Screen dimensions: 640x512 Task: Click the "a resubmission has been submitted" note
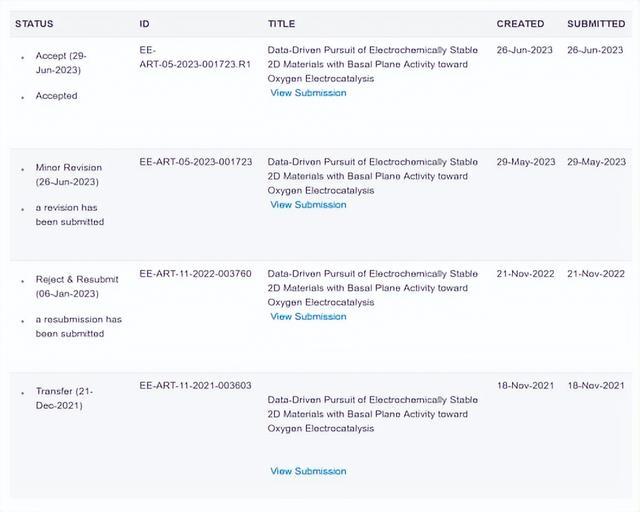(78, 326)
